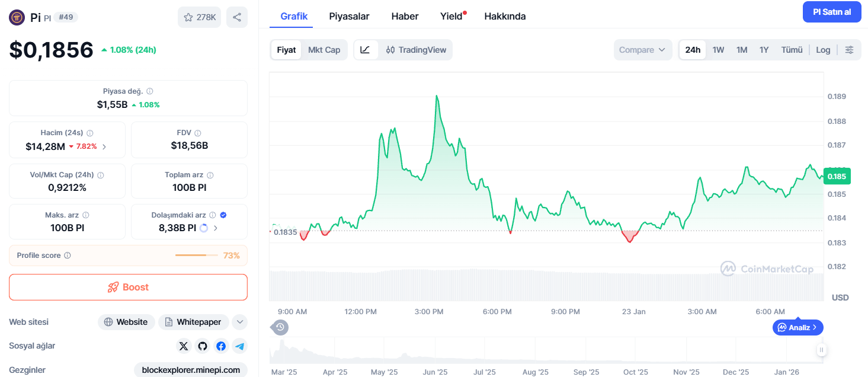Open the Piyasalar tab
Screen dimensions: 868x377
pos(349,16)
